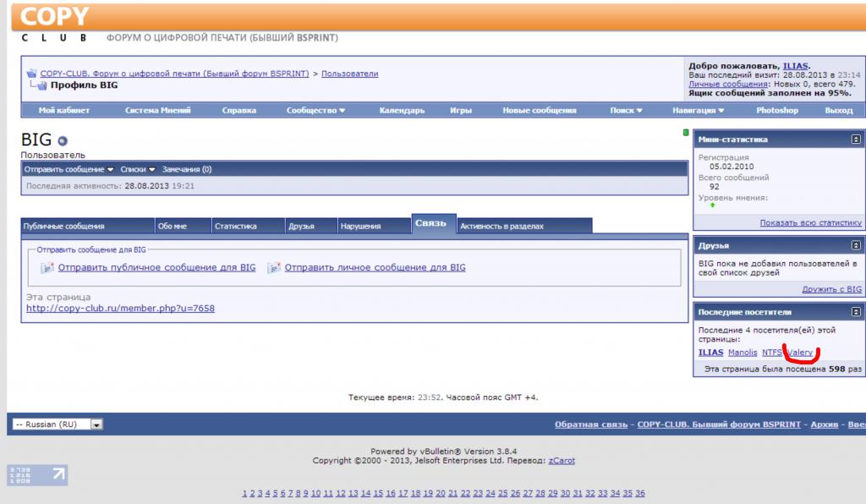Switch to the Публичные сообщения tab
The height and width of the screenshot is (504, 866).
pos(64,226)
